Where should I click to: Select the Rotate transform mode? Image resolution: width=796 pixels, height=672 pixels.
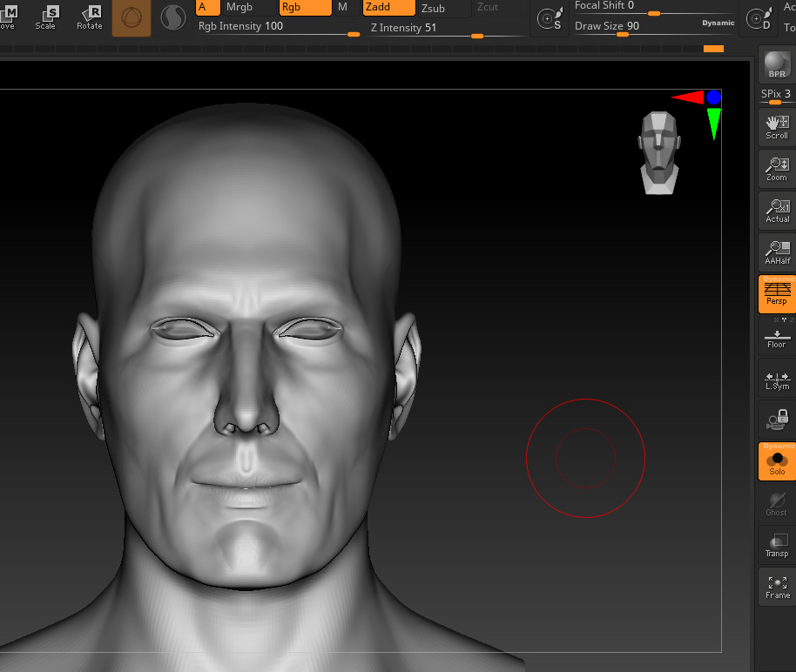(90, 17)
